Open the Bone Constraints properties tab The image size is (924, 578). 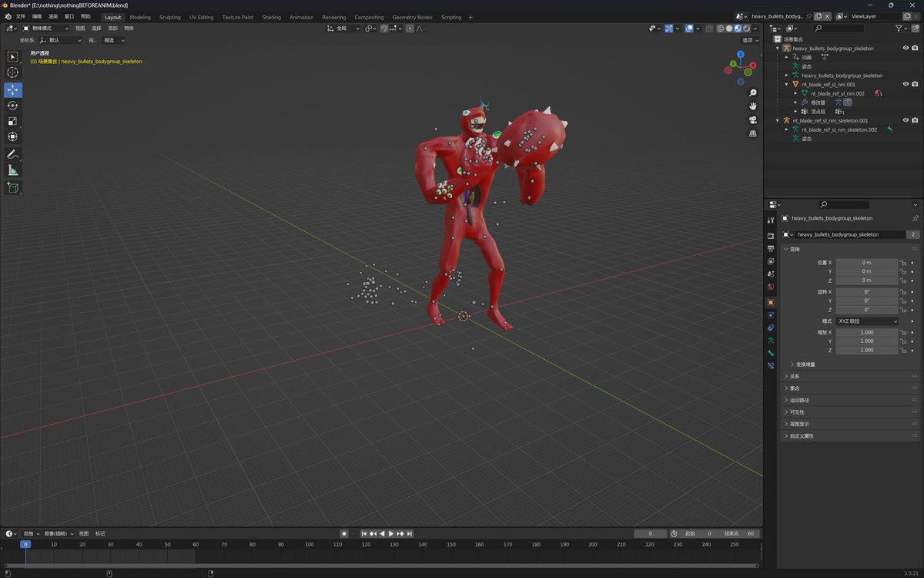point(771,366)
